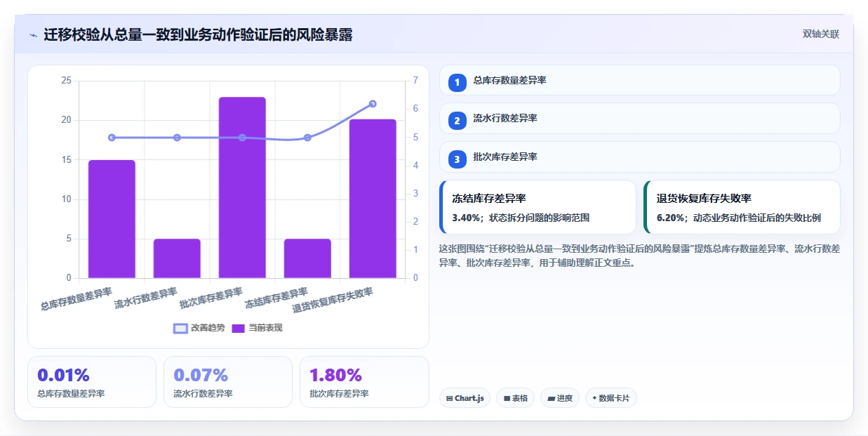Click the trend line point above 总库存数量差异率
The height and width of the screenshot is (436, 868).
tap(112, 138)
